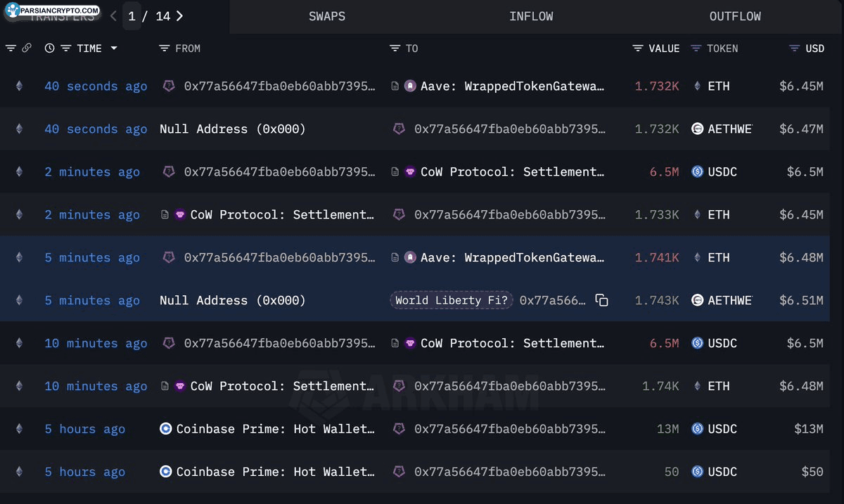Go to the next page of transfers
Viewport: 844px width, 504px height.
pyautogui.click(x=180, y=15)
